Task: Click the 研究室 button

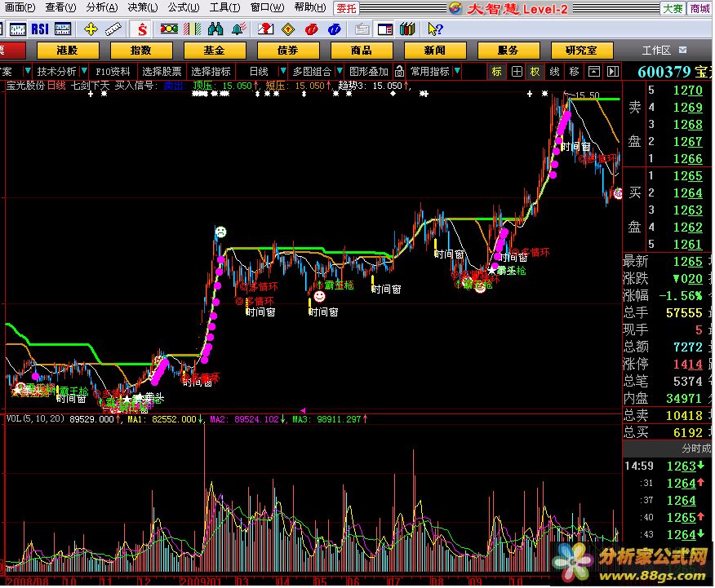Action: tap(580, 51)
